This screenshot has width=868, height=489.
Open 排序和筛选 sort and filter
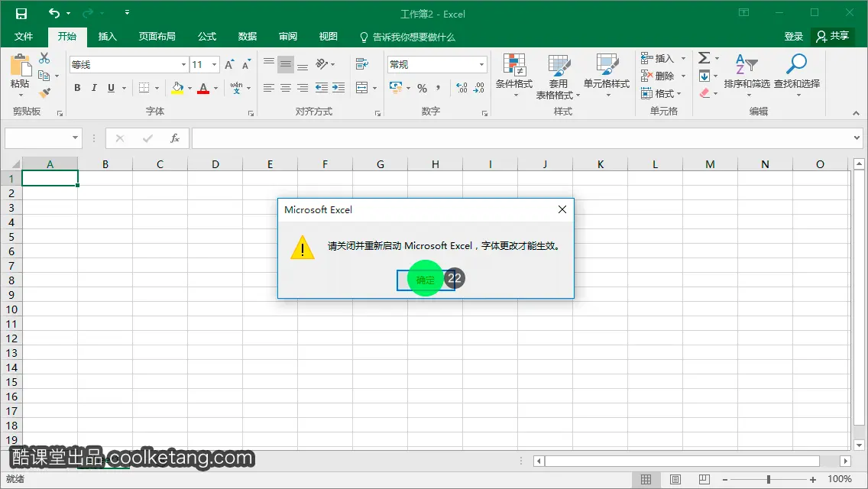pyautogui.click(x=747, y=76)
